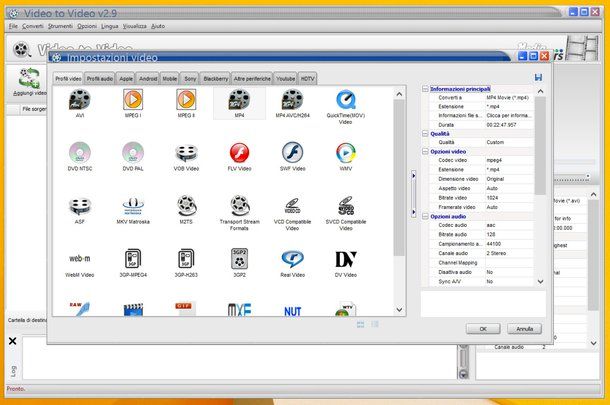Click the format list scroll down arrow
The width and height of the screenshot is (610, 405).
[399, 310]
